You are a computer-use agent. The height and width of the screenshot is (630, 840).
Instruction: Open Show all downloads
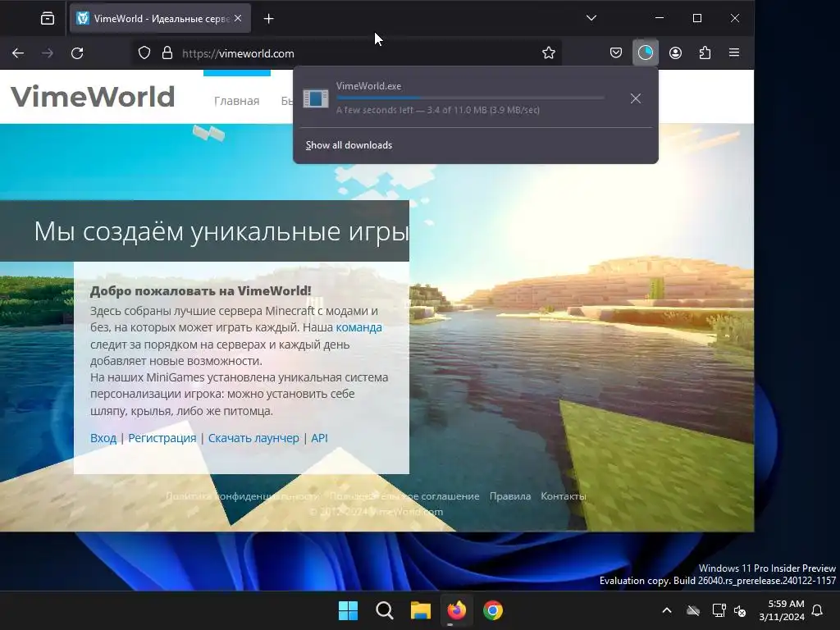(349, 145)
